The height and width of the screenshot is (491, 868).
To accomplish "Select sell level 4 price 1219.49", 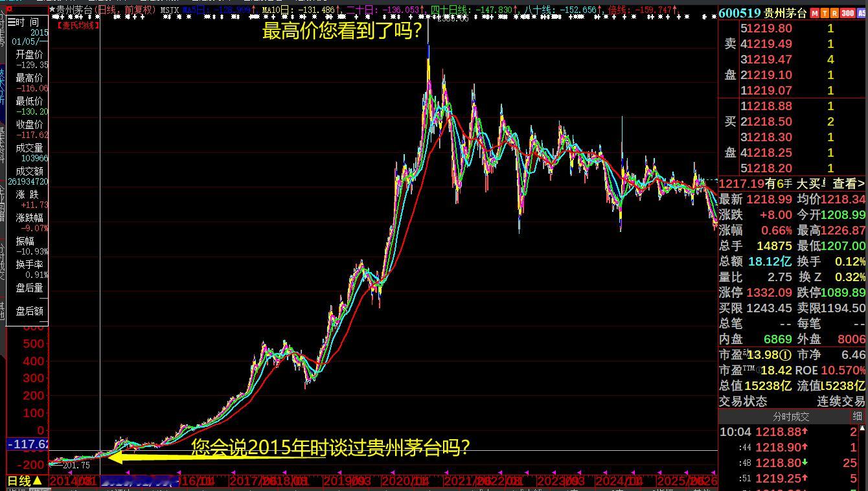I will pyautogui.click(x=770, y=44).
